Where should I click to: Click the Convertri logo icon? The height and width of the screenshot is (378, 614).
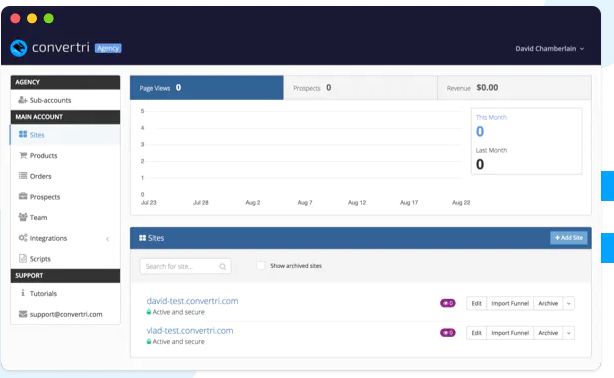18,48
